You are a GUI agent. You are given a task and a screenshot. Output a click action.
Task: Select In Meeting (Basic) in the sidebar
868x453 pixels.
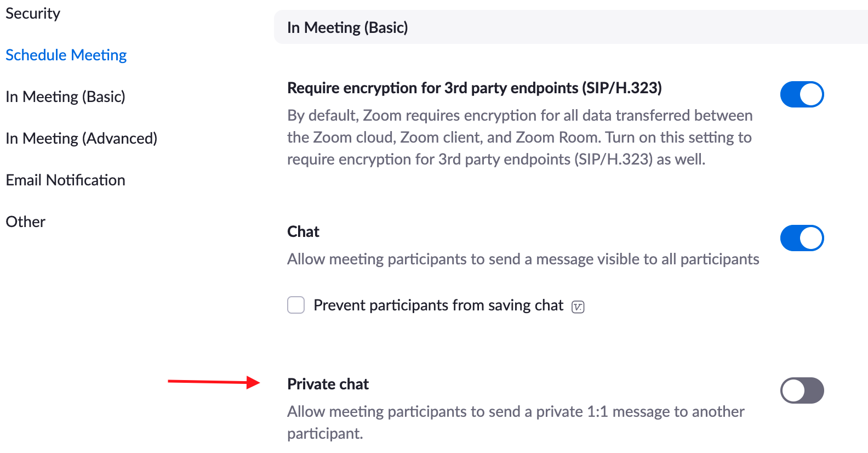tap(65, 97)
